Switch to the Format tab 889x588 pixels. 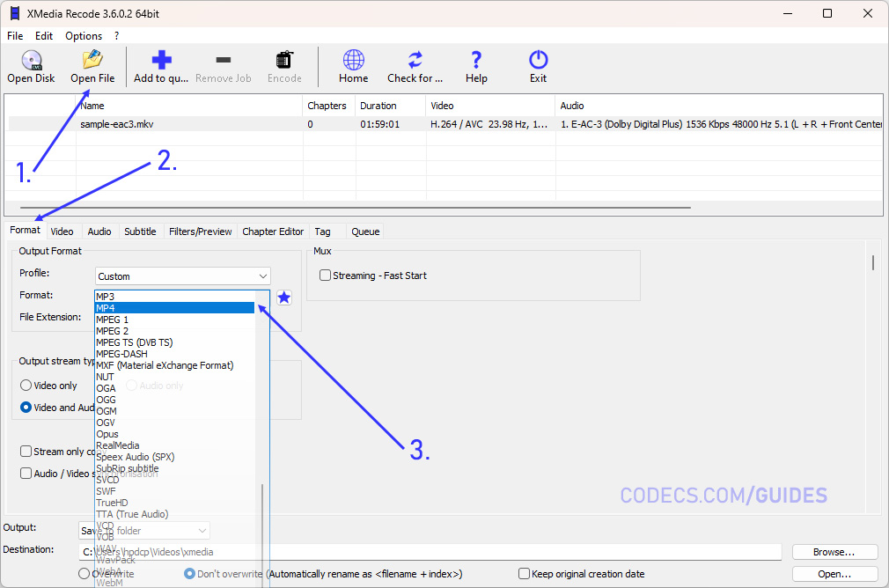tap(25, 231)
